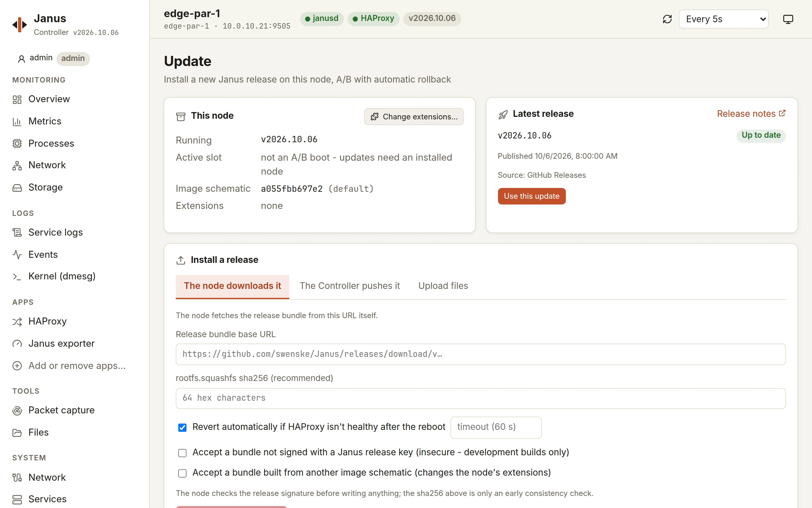Open the Metrics chart icon
The height and width of the screenshot is (508, 812).
tap(17, 121)
